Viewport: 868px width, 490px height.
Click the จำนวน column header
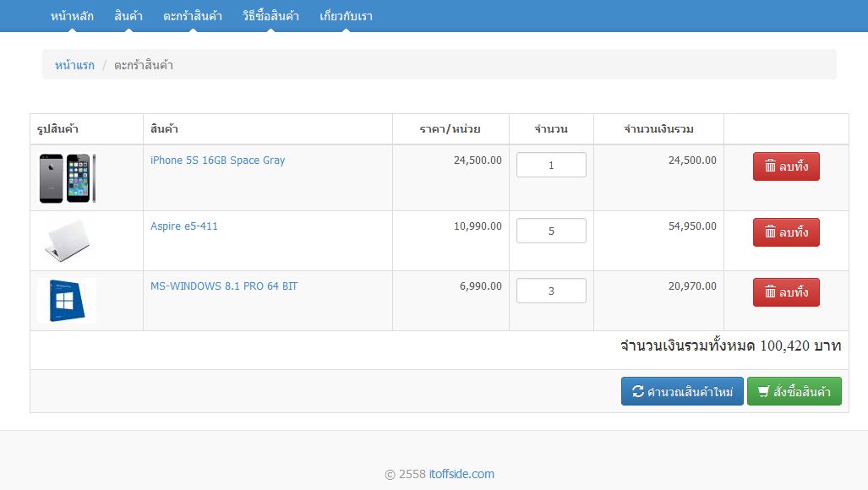[x=551, y=129]
